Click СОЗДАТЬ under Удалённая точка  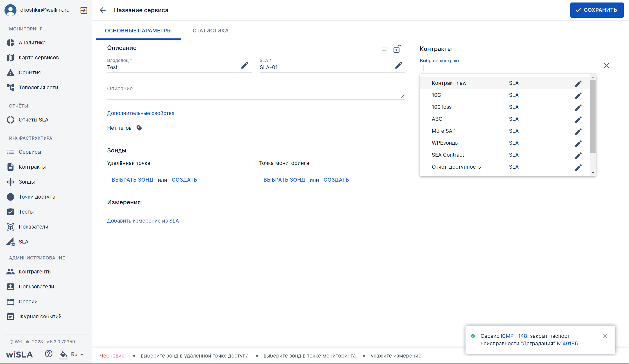[184, 180]
